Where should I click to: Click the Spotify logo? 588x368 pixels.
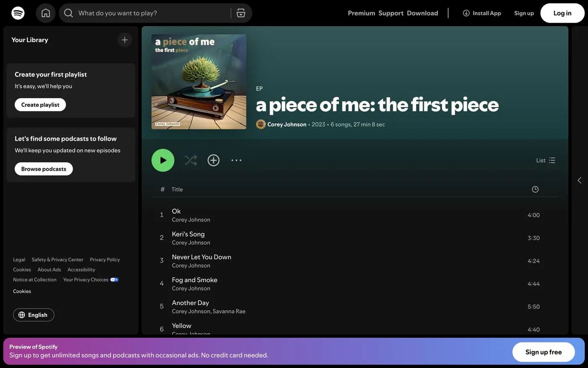[x=18, y=13]
